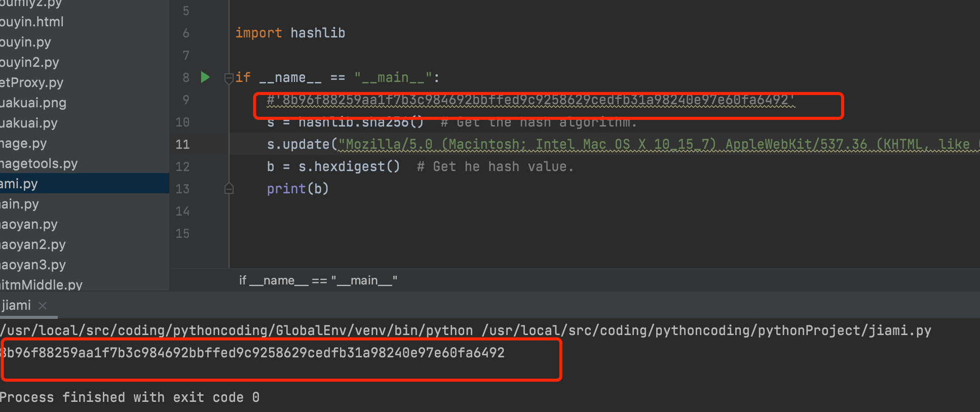Select the jiami run tab
This screenshot has width=980, height=412.
[16, 305]
